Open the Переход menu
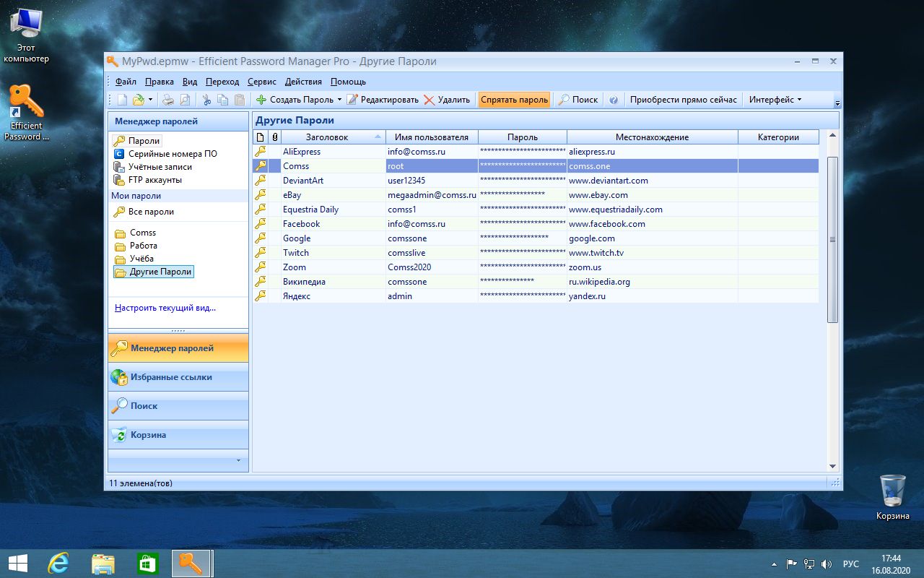The image size is (924, 578). point(222,81)
